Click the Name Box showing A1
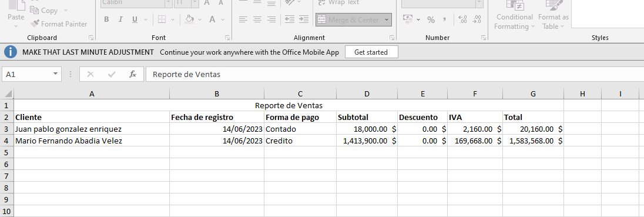The height and width of the screenshot is (217, 644). [x=27, y=74]
